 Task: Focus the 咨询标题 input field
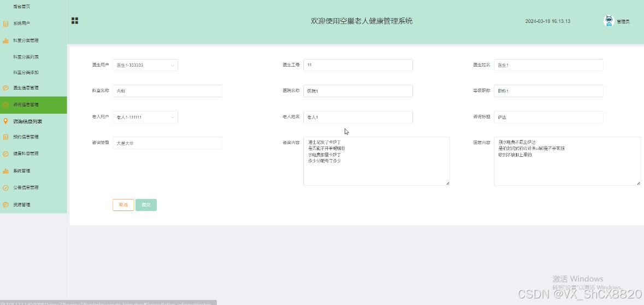pyautogui.click(x=549, y=117)
